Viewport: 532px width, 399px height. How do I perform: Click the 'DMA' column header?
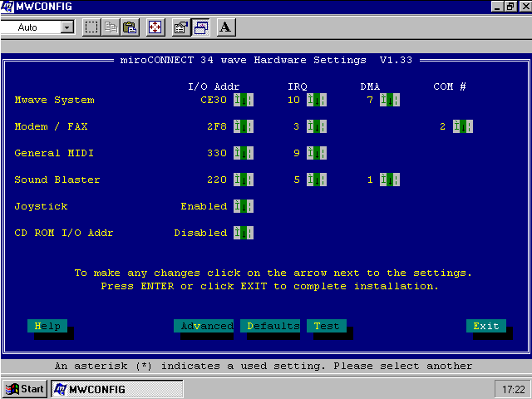click(370, 86)
